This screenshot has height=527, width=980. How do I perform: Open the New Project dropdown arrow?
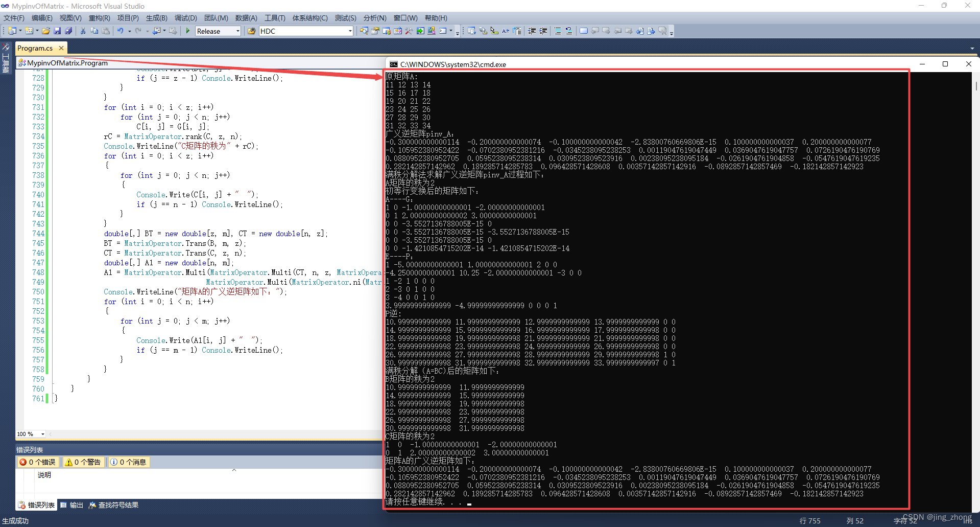pyautogui.click(x=20, y=31)
